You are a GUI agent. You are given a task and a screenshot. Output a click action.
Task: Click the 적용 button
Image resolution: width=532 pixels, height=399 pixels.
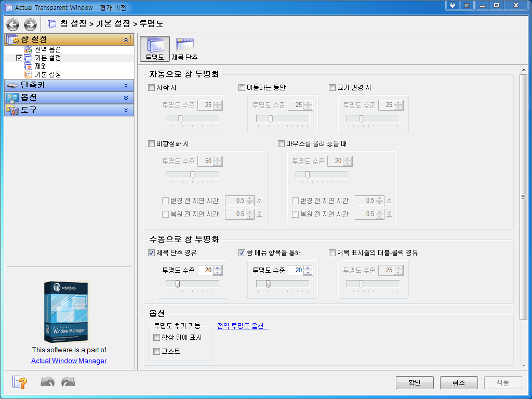(503, 383)
